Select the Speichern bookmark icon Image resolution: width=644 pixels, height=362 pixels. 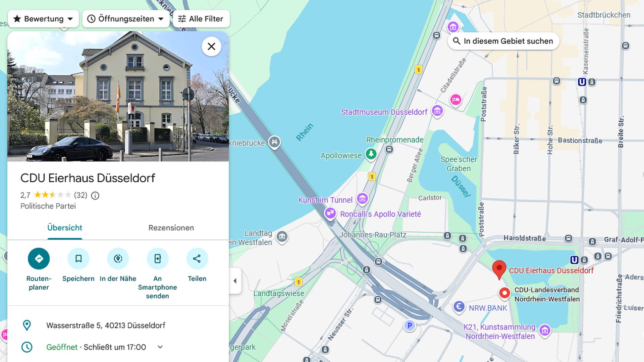coord(78,258)
